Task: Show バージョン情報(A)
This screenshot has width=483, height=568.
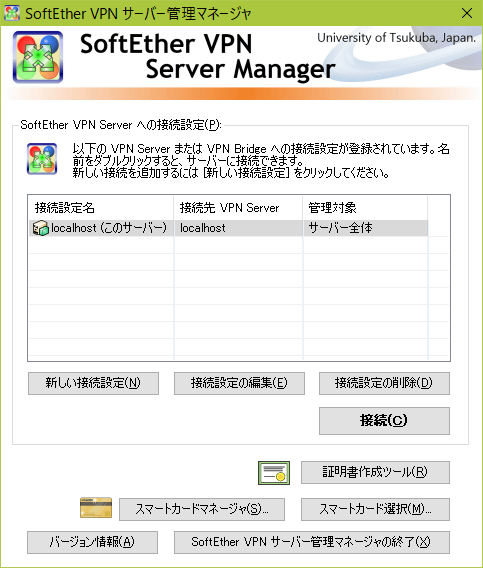Action: tap(92, 542)
